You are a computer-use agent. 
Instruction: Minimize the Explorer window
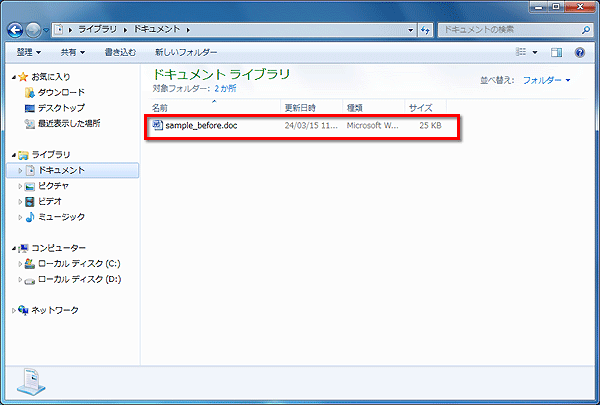(539, 7)
